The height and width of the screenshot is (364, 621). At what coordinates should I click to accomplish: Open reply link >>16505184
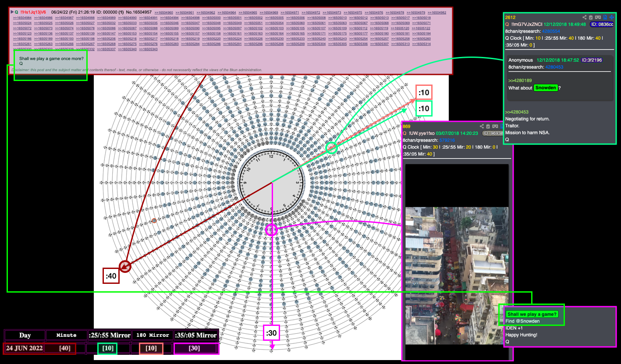tap(421, 34)
